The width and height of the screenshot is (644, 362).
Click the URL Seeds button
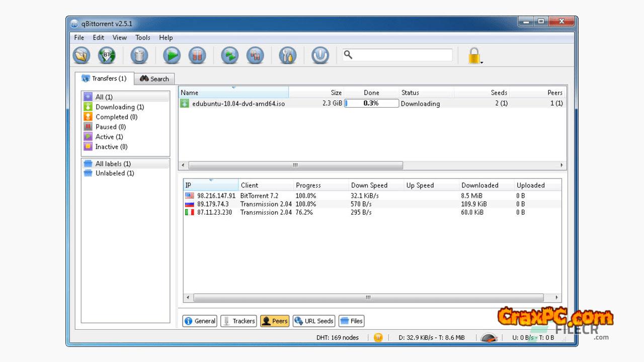[314, 321]
